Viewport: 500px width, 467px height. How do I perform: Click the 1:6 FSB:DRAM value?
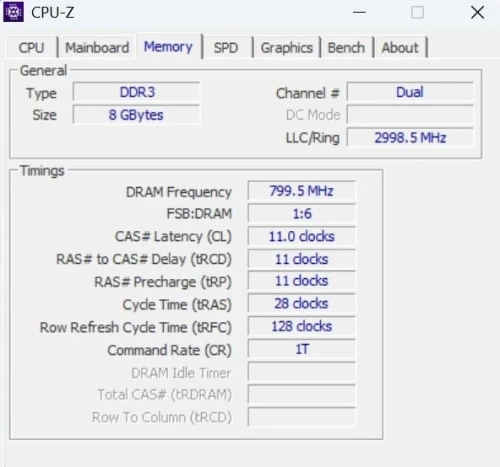[x=302, y=213]
